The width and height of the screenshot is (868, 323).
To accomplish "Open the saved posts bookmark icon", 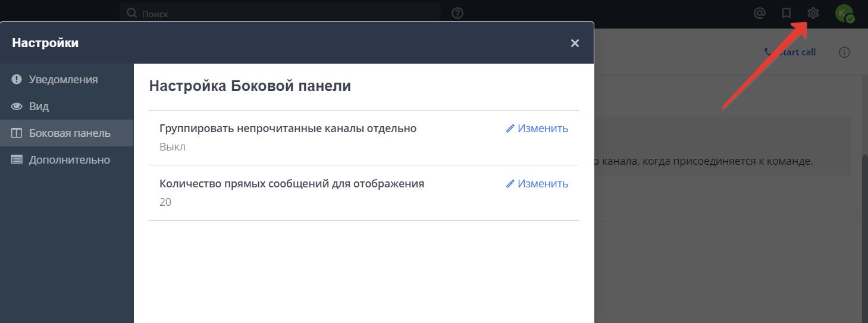I will point(786,13).
